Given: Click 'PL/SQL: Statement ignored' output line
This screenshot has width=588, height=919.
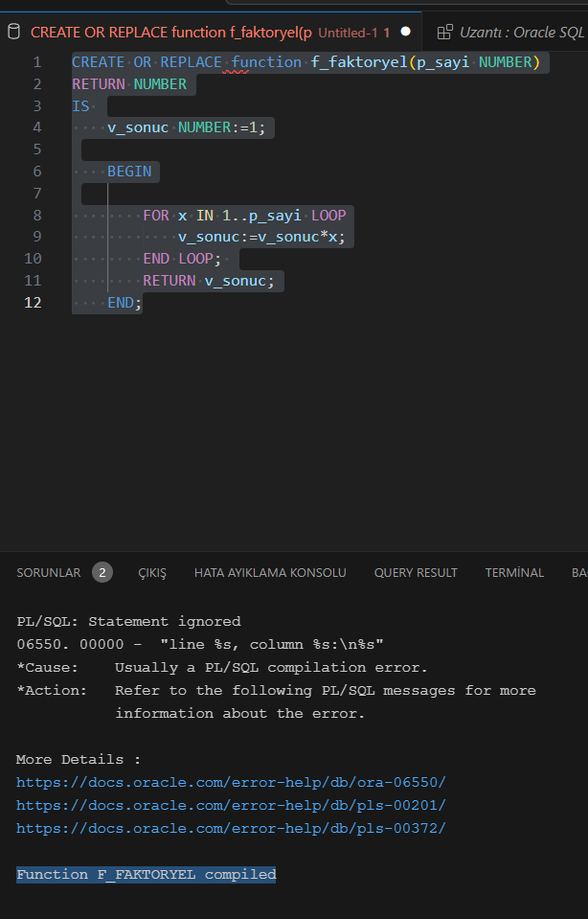Looking at the screenshot, I should point(129,621).
